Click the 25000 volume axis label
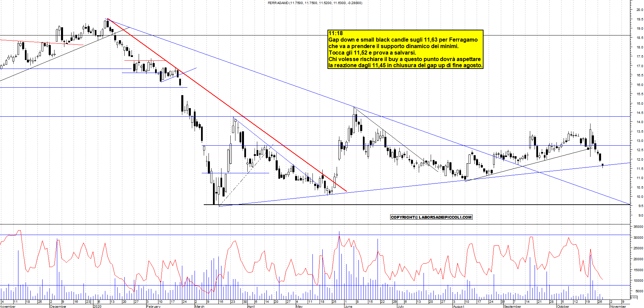Screen dimensions: 644x308 pos(638,248)
